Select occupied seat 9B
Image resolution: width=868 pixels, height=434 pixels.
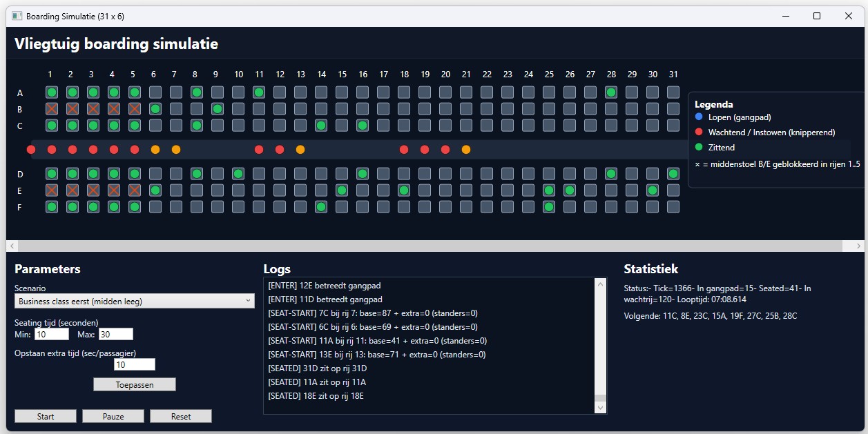(x=218, y=109)
